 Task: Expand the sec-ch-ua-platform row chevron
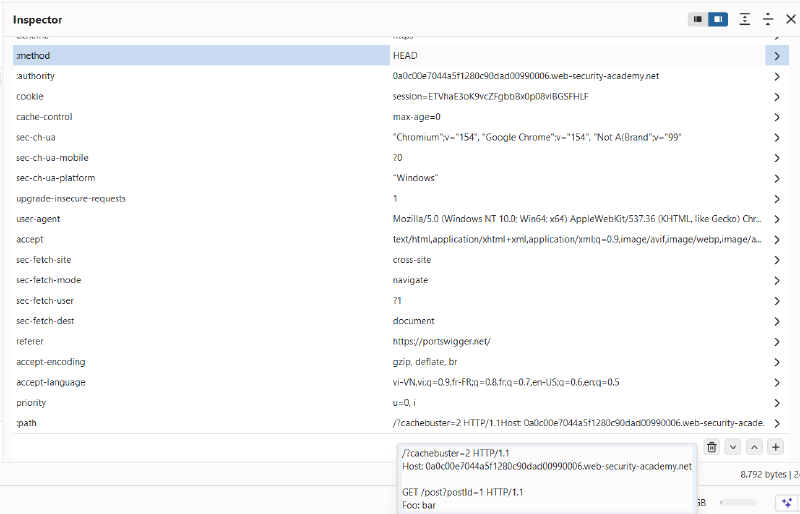pyautogui.click(x=777, y=178)
